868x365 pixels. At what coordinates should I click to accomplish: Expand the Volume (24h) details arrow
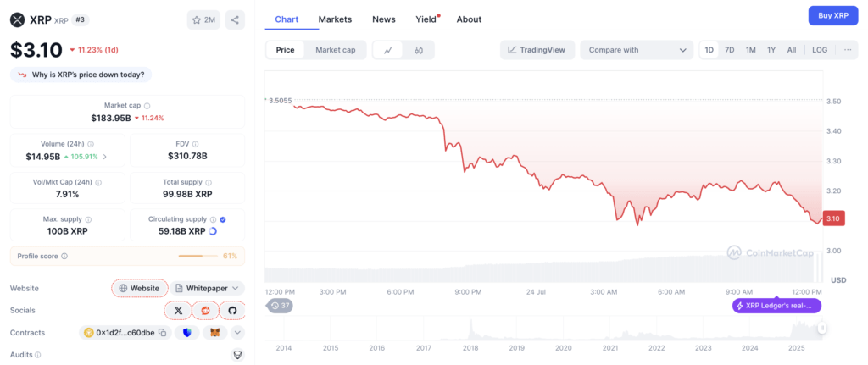(x=105, y=157)
